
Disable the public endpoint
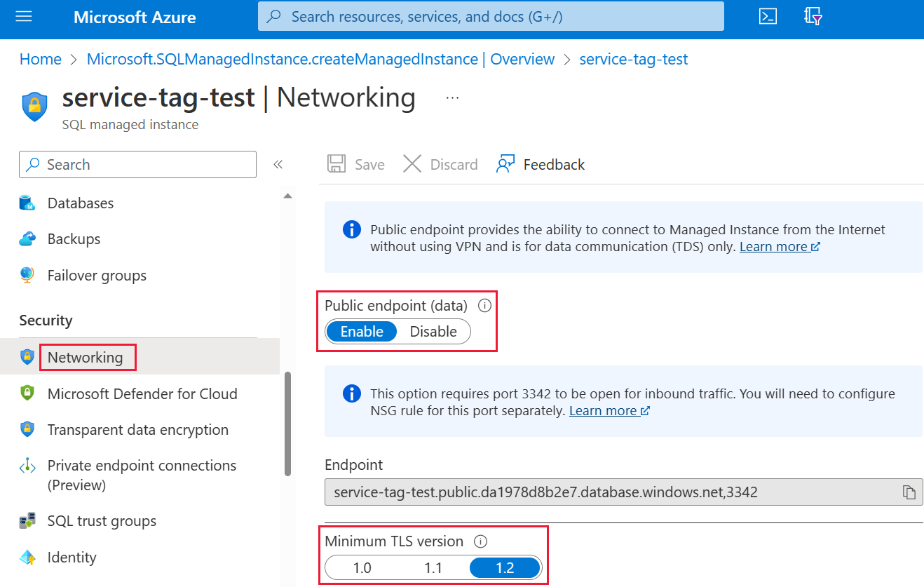tap(433, 331)
